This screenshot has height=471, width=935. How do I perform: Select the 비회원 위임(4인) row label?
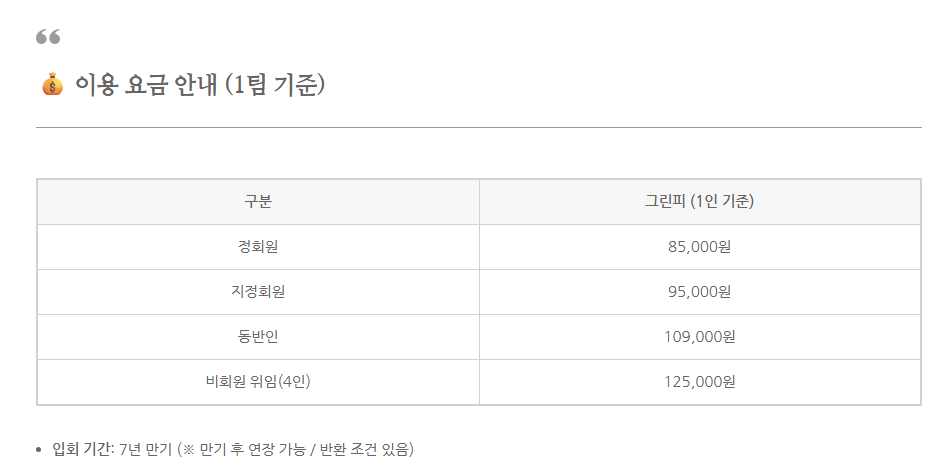coord(258,382)
